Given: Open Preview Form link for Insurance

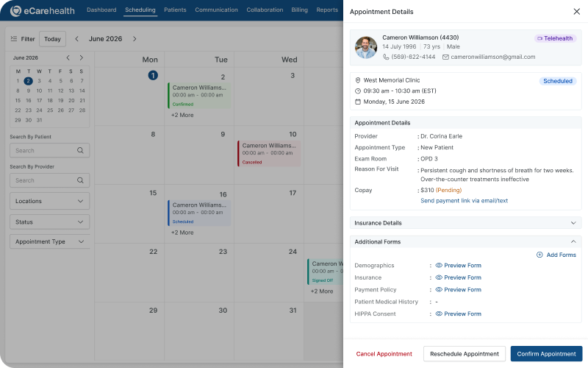Looking at the screenshot, I should pos(462,277).
